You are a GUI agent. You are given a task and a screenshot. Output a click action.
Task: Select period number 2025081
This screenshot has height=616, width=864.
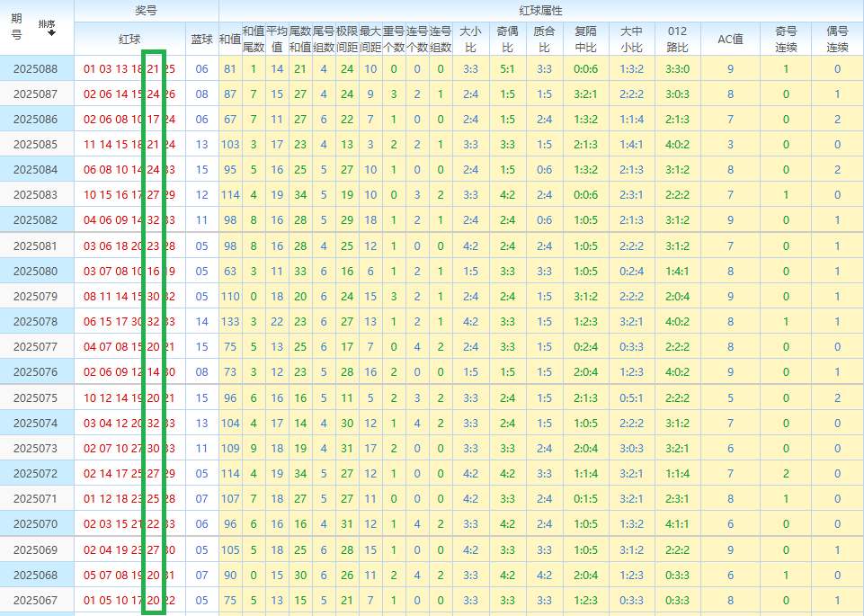click(35, 246)
